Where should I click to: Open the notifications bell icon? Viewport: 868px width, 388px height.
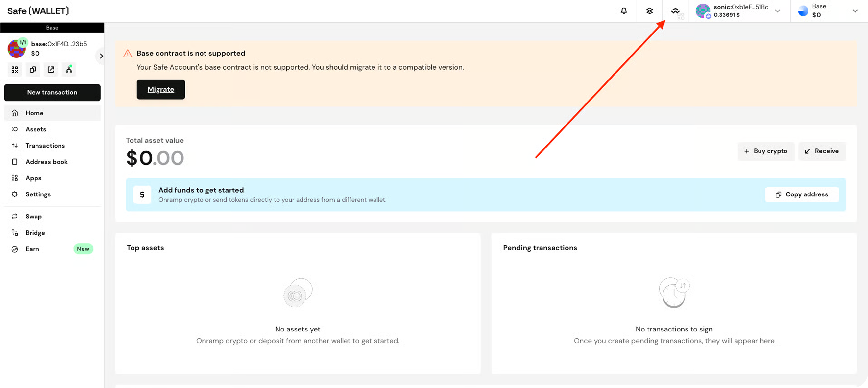[624, 11]
